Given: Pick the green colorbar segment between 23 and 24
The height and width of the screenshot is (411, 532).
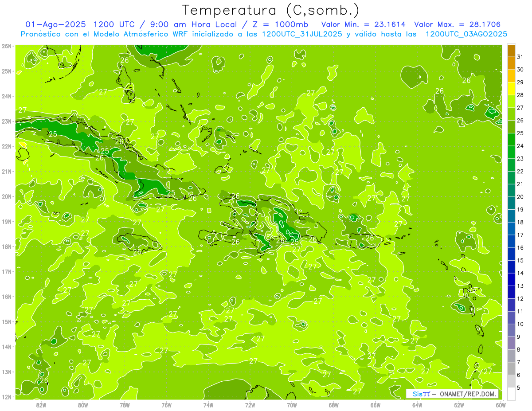Looking at the screenshot, I should 511,153.
